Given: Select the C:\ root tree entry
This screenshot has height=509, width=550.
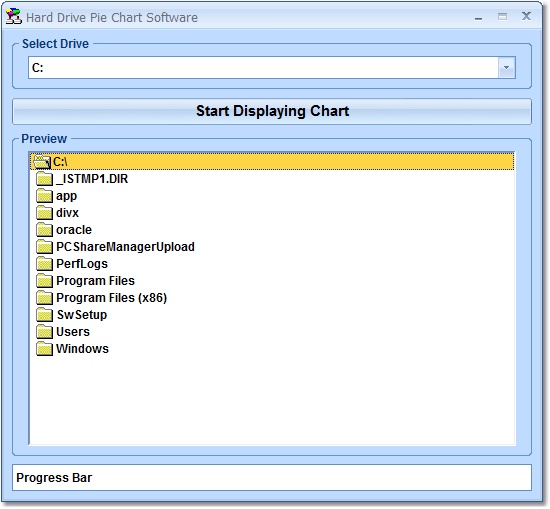Looking at the screenshot, I should (272, 162).
